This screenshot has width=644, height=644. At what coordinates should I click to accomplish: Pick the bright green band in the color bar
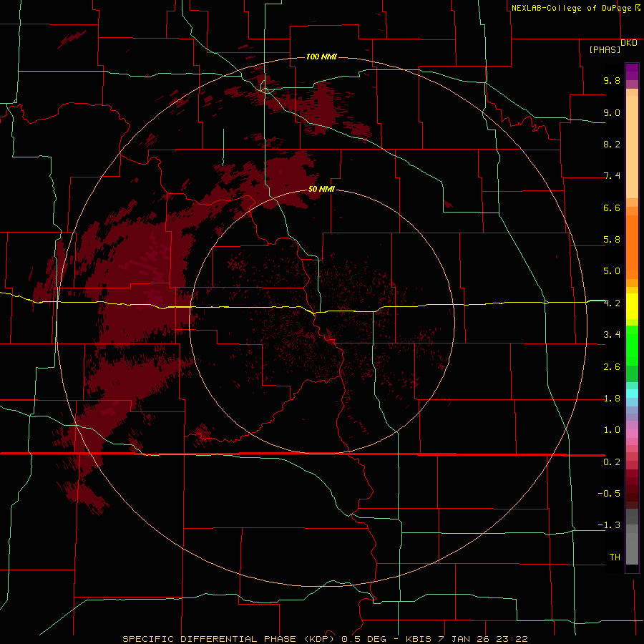pyautogui.click(x=632, y=346)
